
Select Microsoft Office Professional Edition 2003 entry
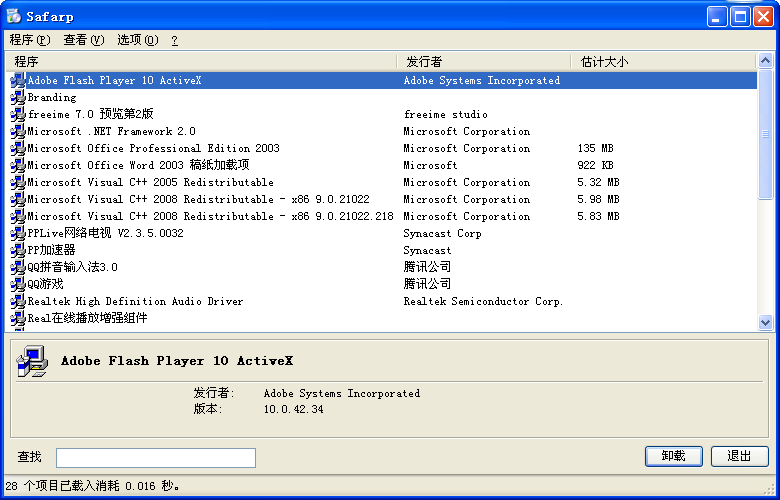153,148
